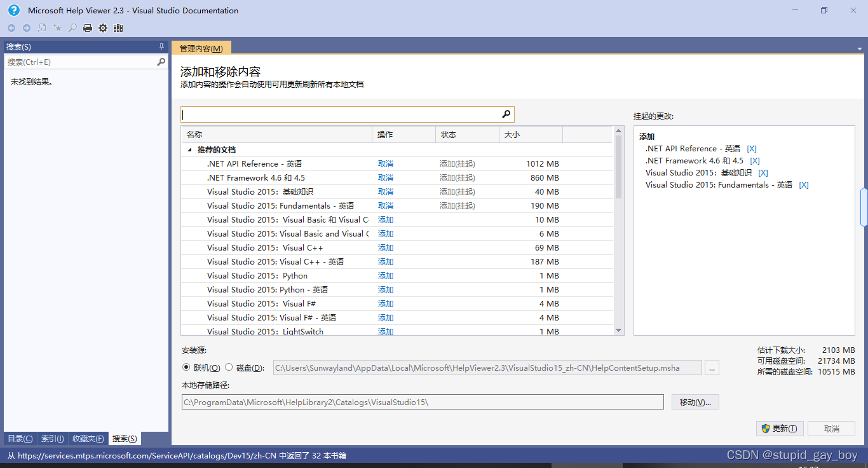Cancel adding Visual Studio 2015: 基础知识
This screenshot has width=868, height=468.
pyautogui.click(x=386, y=192)
